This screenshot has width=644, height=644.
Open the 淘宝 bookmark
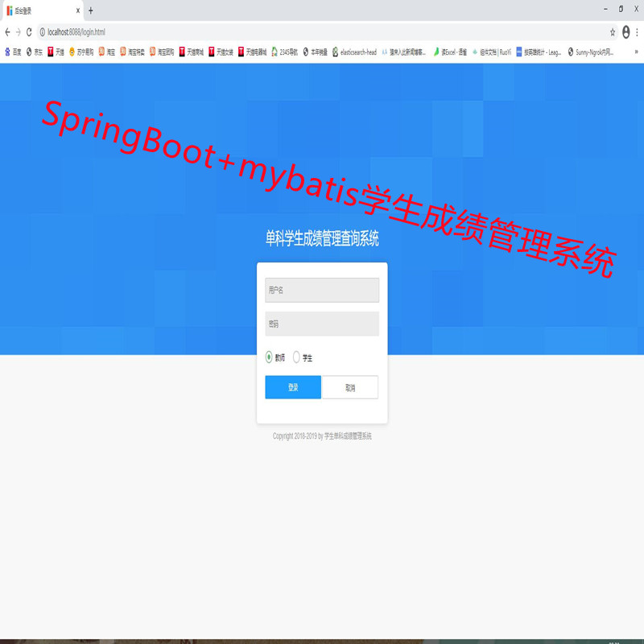[107, 52]
